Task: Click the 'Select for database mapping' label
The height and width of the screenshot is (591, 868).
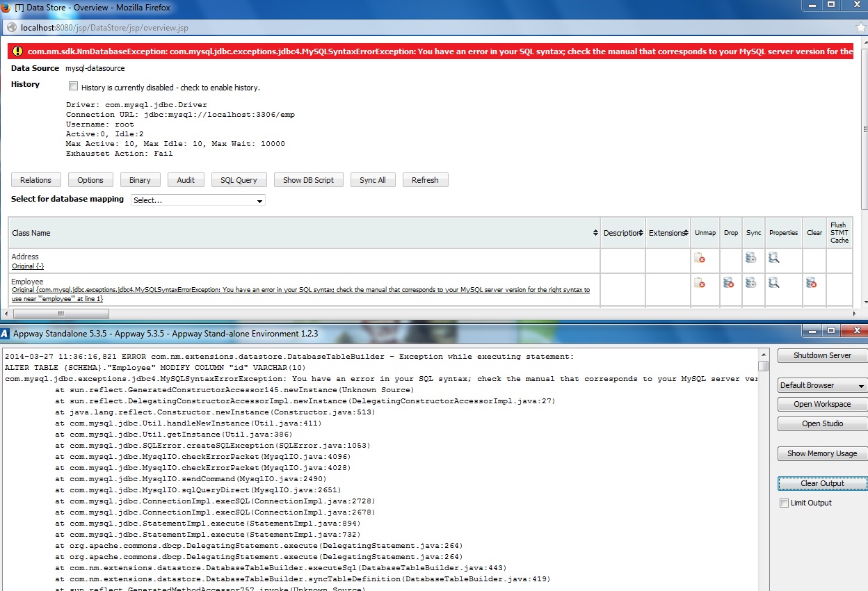Action: pyautogui.click(x=67, y=199)
